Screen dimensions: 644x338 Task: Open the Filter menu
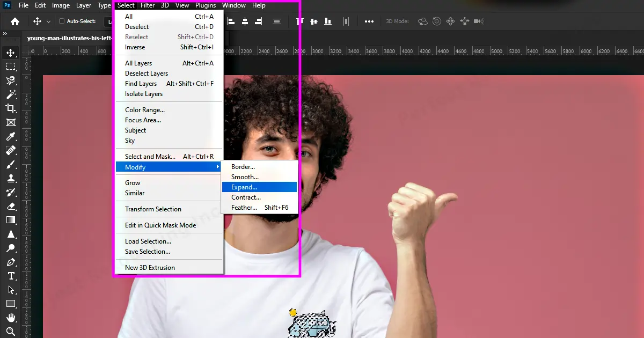pos(147,5)
